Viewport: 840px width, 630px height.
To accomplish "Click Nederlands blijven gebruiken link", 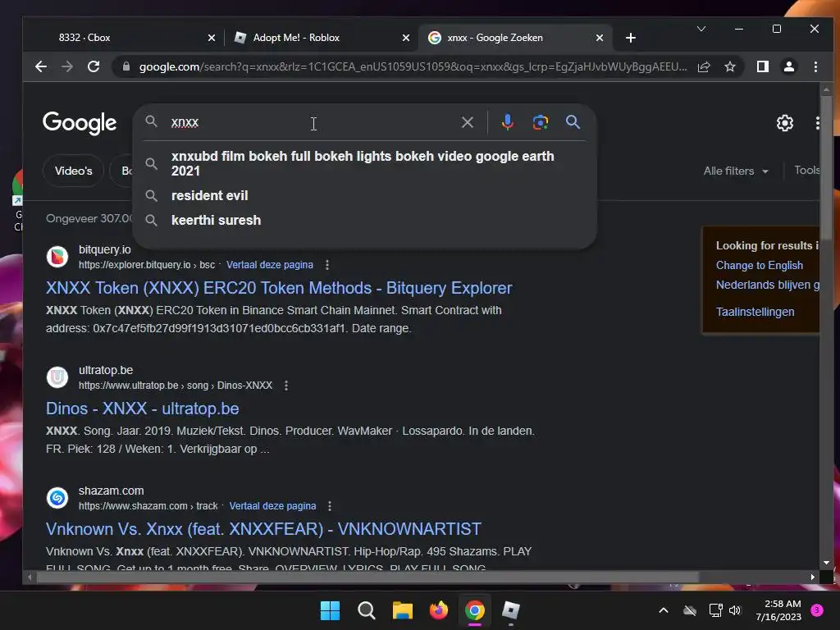I will point(767,285).
